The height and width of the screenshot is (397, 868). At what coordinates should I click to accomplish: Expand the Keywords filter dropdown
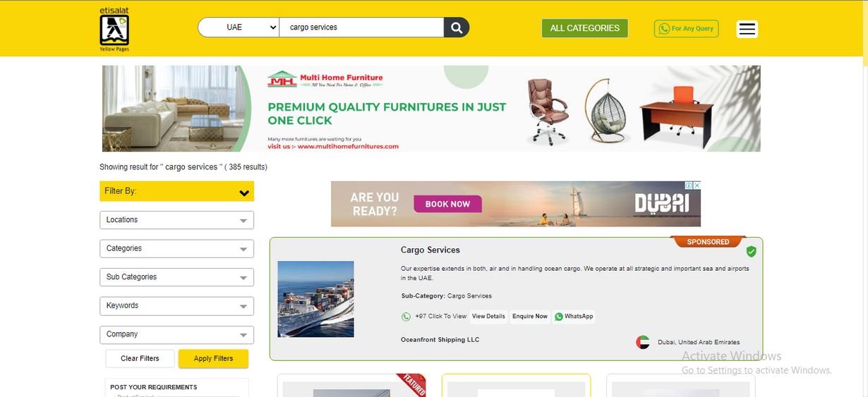[x=176, y=306]
